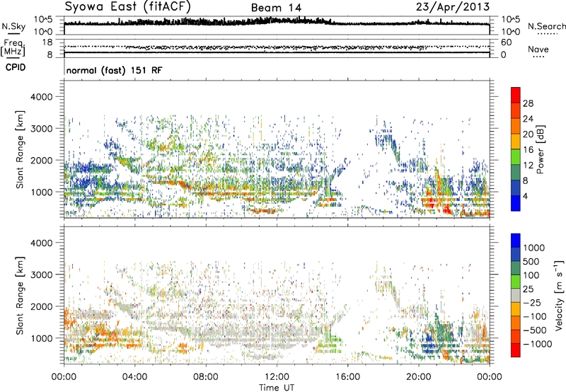Click the 'Syowa East (fitACF)' title
This screenshot has width=566, height=392.
click(x=127, y=7)
